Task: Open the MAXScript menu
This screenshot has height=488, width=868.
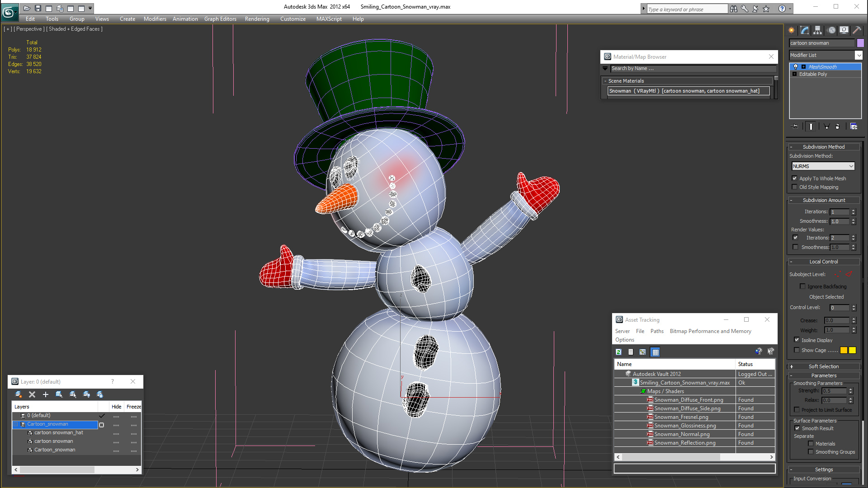Action: click(329, 19)
